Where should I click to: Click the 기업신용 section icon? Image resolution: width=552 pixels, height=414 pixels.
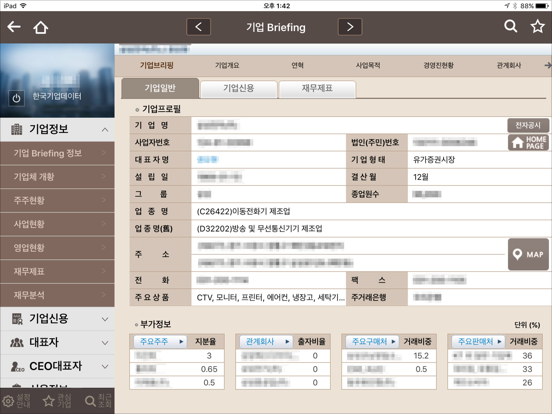pyautogui.click(x=17, y=319)
